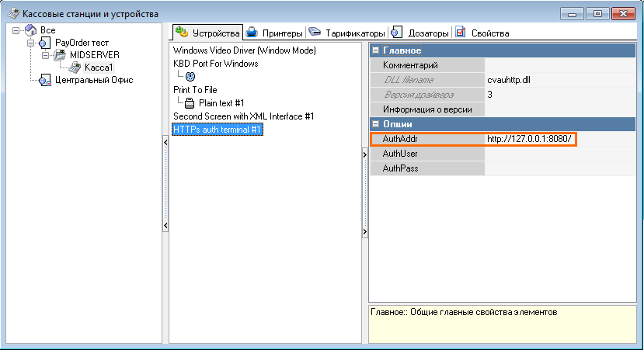Click the Центральный Офис node icon

coord(45,80)
